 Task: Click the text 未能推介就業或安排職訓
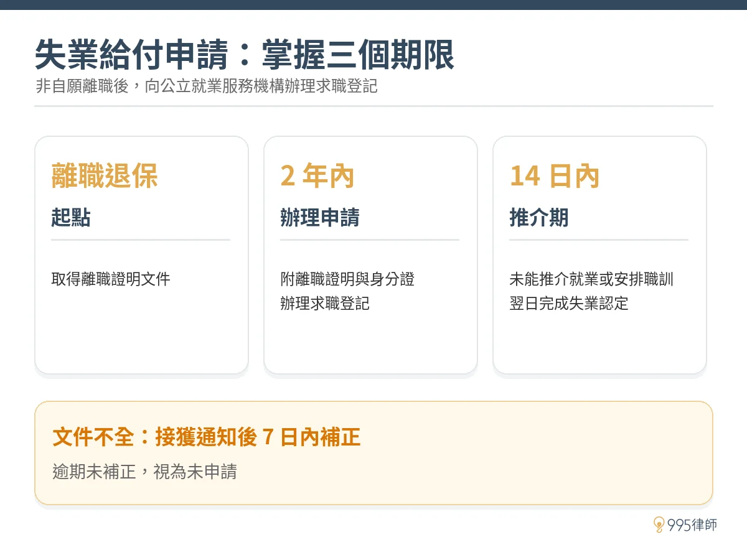click(591, 279)
